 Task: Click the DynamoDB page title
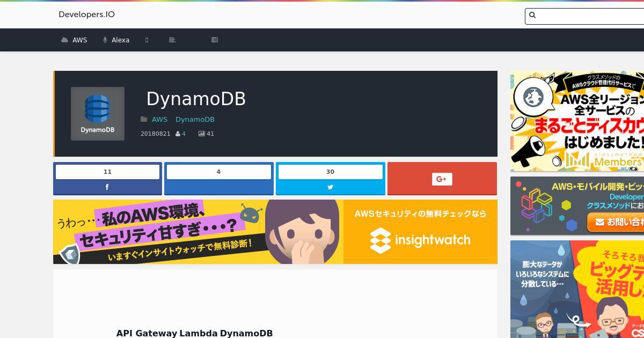click(196, 99)
